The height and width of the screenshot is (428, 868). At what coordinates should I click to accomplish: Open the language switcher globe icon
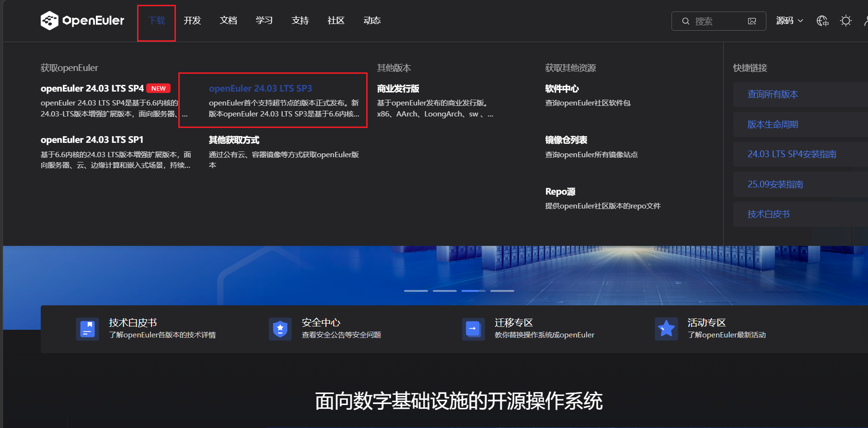point(822,21)
